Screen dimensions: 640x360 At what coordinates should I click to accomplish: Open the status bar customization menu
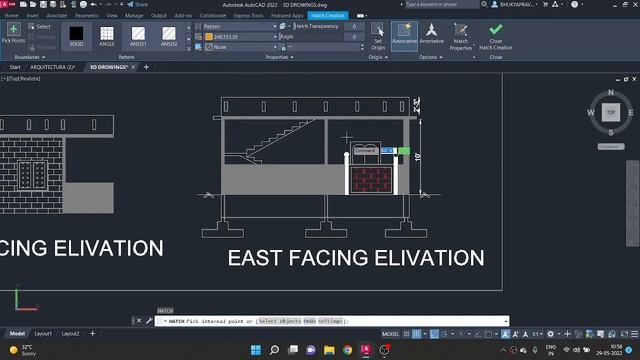[x=634, y=334]
